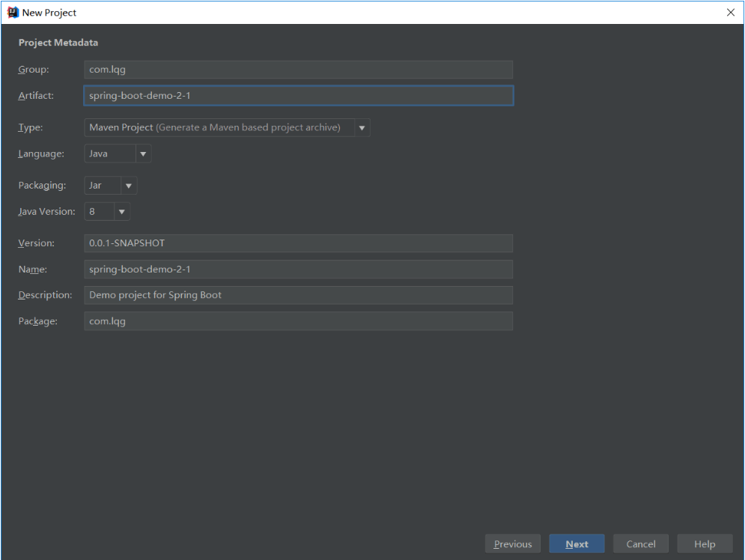Click the Version label
This screenshot has height=560, width=745.
[x=37, y=243]
